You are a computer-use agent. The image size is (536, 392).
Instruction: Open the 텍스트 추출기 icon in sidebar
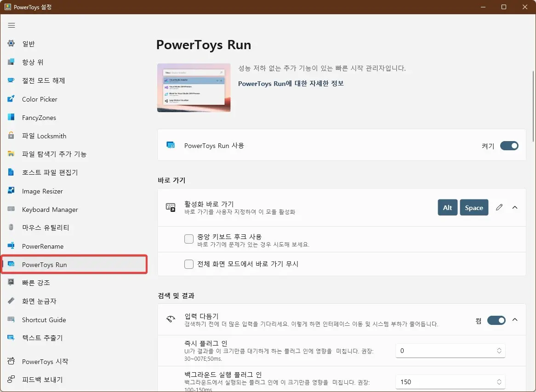[11, 338]
